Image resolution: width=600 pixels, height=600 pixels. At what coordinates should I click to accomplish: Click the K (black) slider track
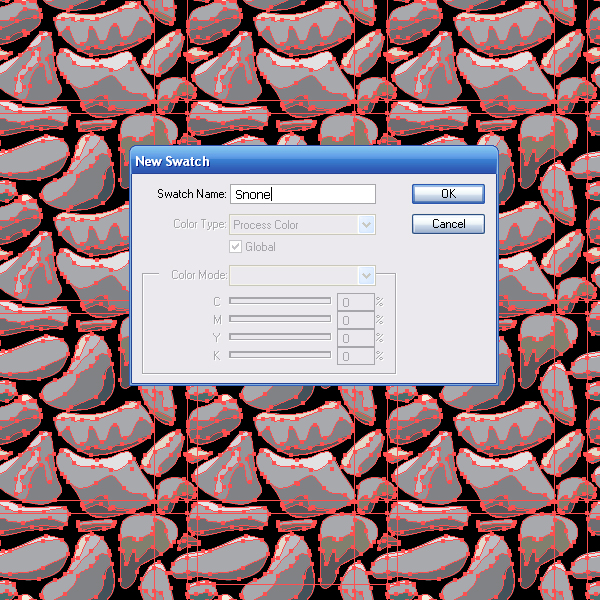pos(280,355)
